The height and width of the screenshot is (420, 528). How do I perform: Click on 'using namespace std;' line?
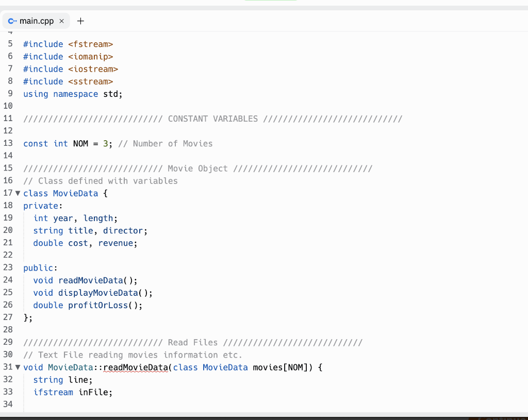click(73, 94)
